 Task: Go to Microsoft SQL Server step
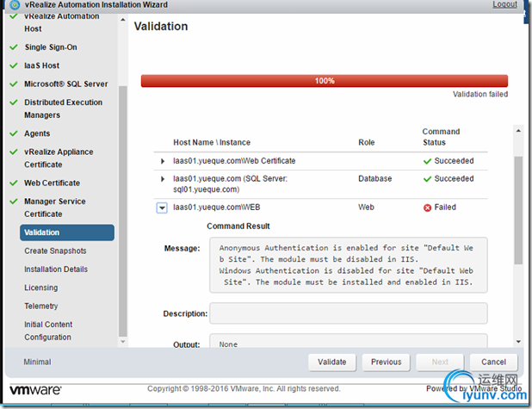pyautogui.click(x=65, y=84)
